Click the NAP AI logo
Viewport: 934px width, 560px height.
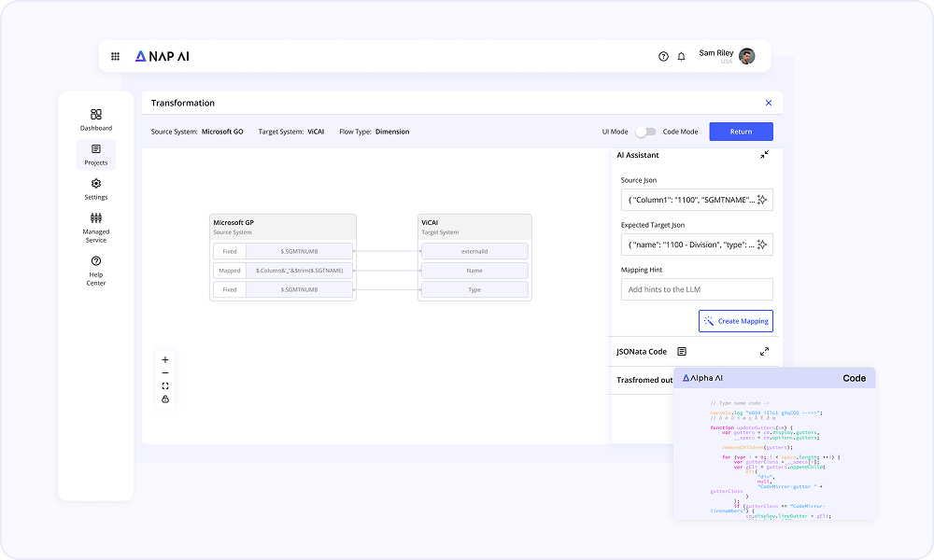(x=162, y=57)
